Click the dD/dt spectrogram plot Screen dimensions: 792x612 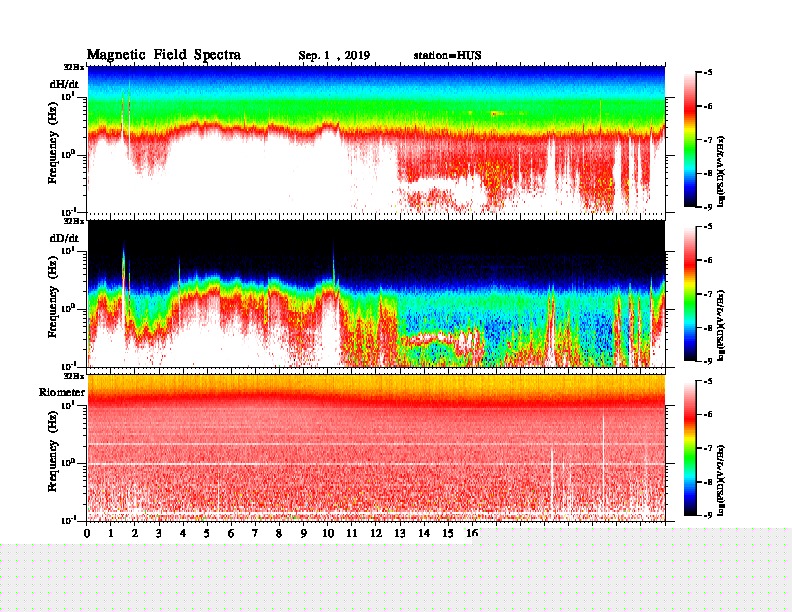376,294
